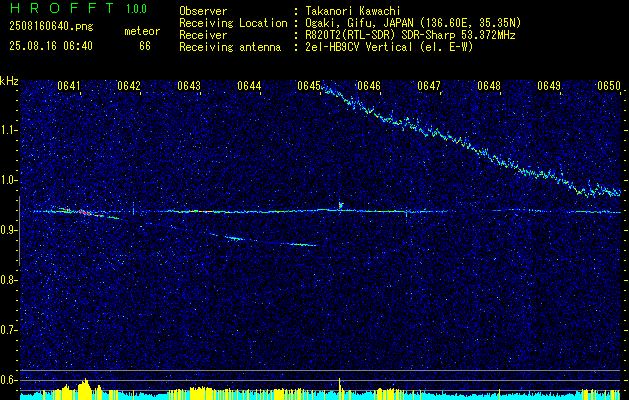Click the observer name Takanori Kawachi
This screenshot has height=400, width=629.
click(353, 11)
